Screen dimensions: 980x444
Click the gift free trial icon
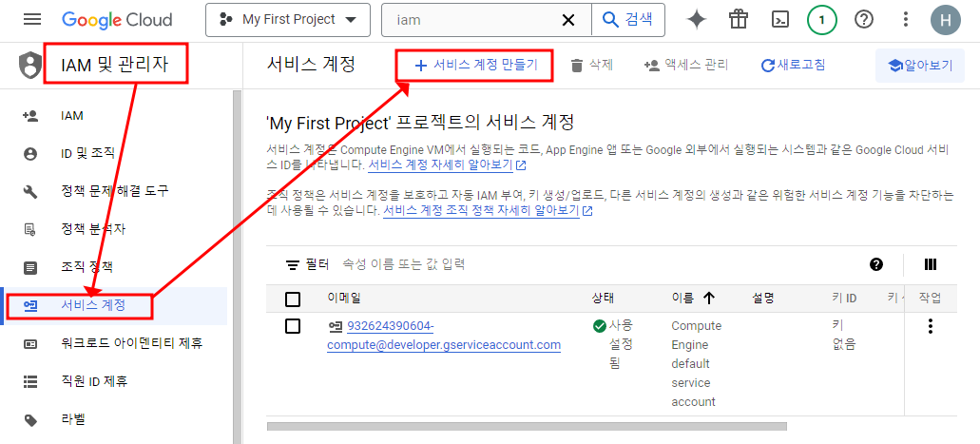[x=739, y=20]
